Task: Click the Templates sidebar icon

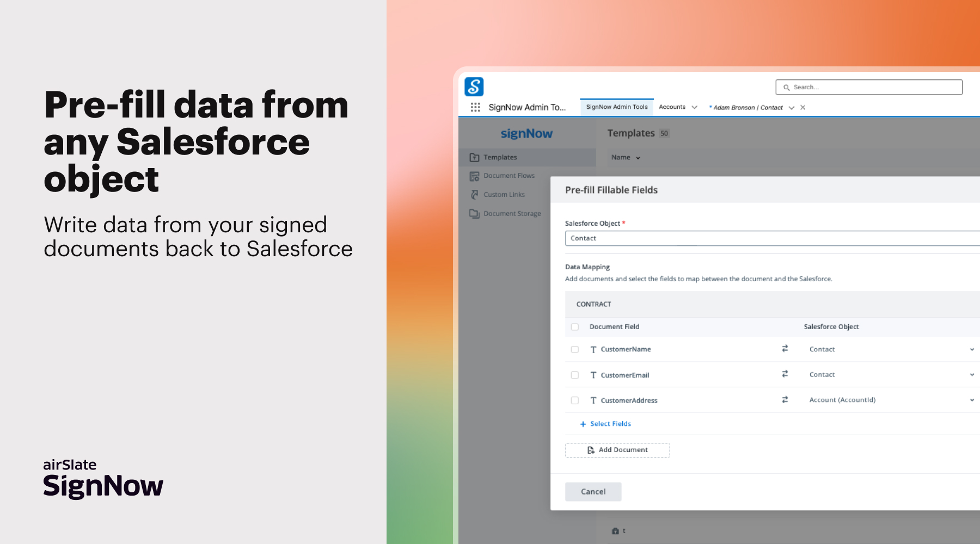Action: pos(474,157)
